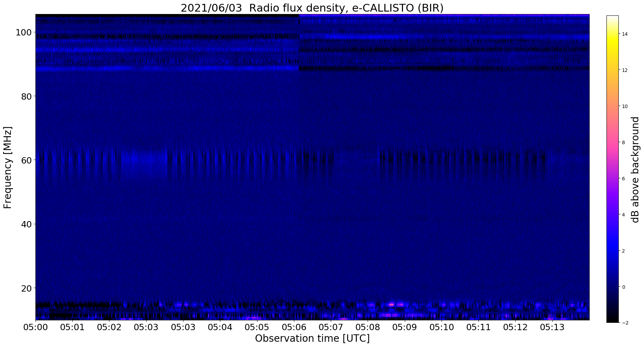Screen dimensions: 644x347
Task: Click the 10 tick on the colorbar
Action: click(x=624, y=106)
